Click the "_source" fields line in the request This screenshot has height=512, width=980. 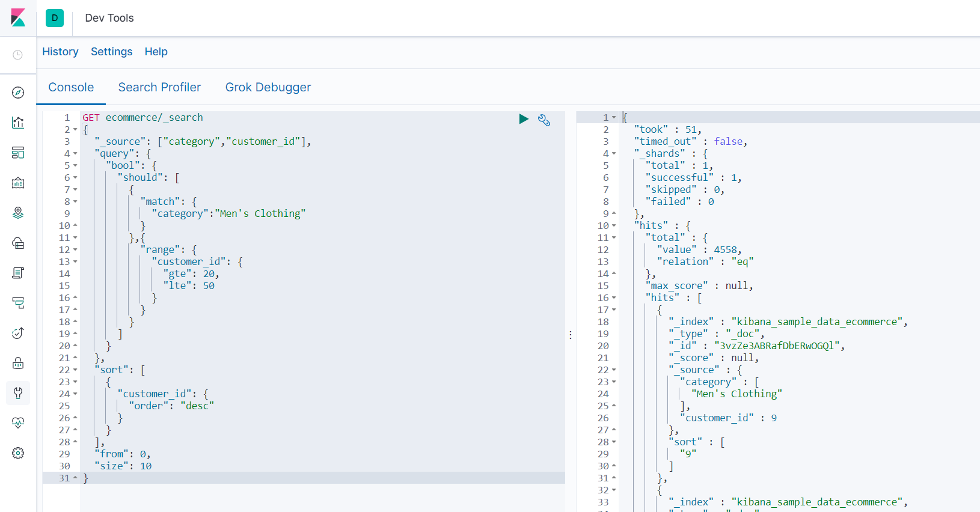[x=203, y=141]
